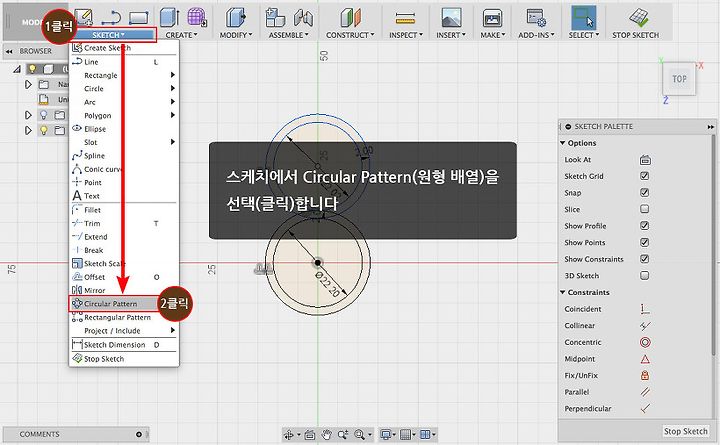This screenshot has height=445, width=720.
Task: Choose Mirror from the Sketch menu
Action: pos(124,290)
